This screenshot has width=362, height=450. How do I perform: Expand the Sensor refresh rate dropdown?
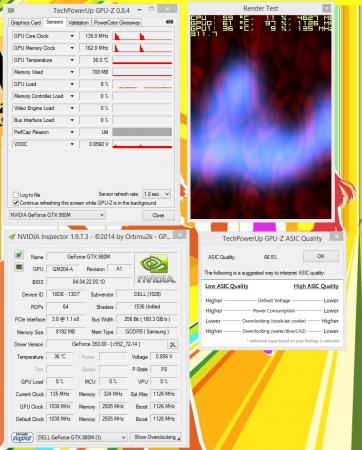tap(157, 194)
